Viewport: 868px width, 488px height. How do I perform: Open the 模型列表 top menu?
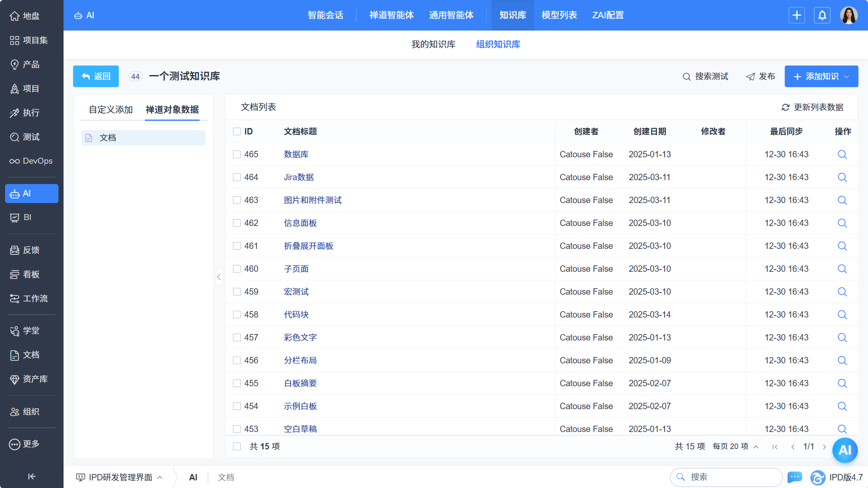pyautogui.click(x=559, y=15)
